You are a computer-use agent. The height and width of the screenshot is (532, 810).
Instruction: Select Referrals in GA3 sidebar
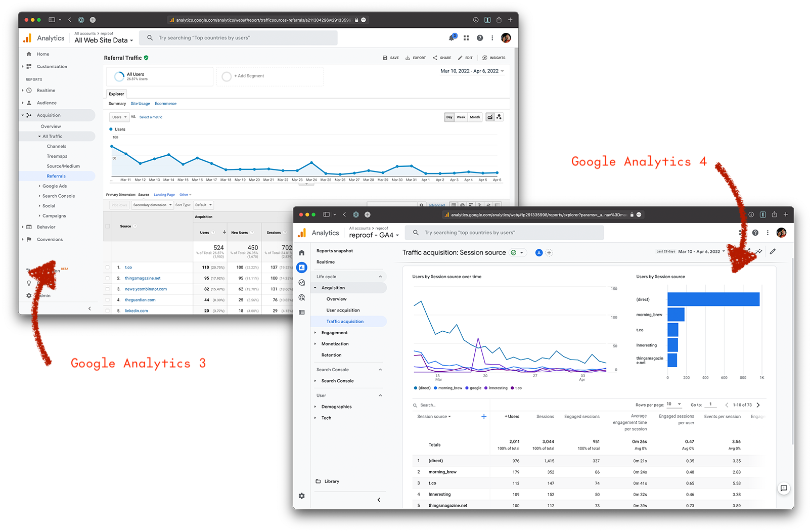click(57, 176)
